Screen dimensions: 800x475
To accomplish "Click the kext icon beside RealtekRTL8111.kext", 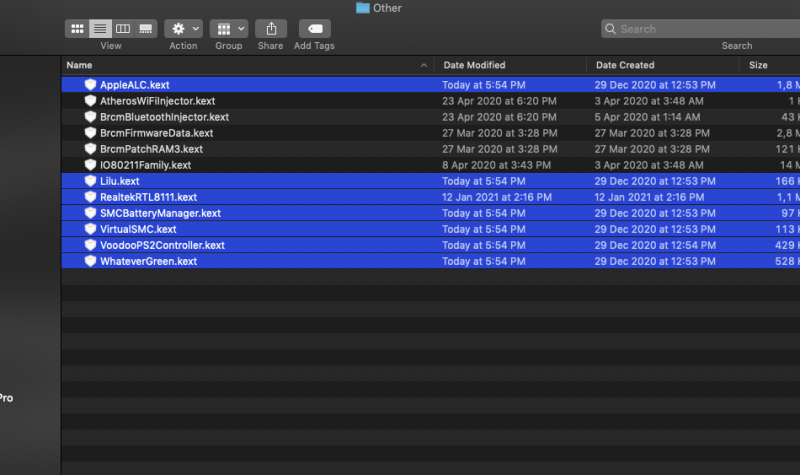I will click(90, 197).
